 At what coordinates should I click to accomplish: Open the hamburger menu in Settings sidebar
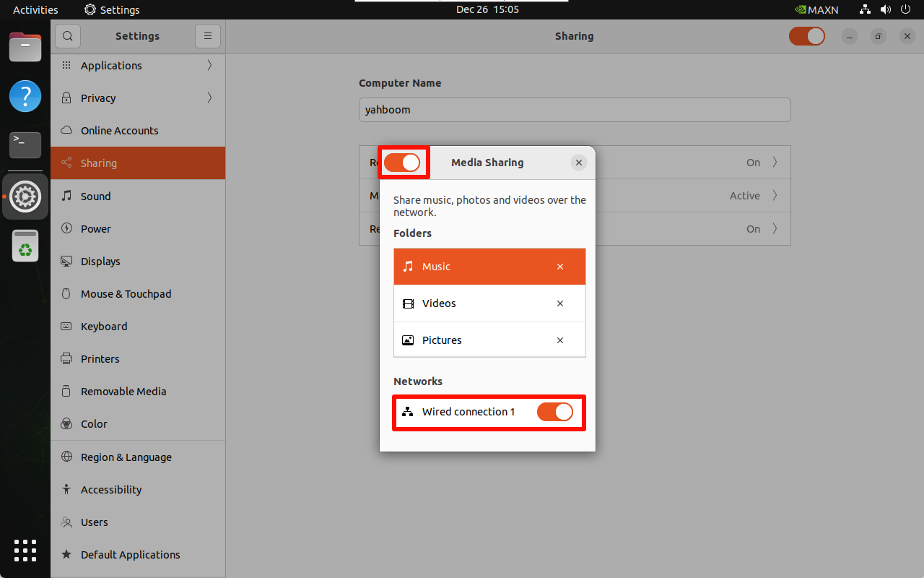208,35
